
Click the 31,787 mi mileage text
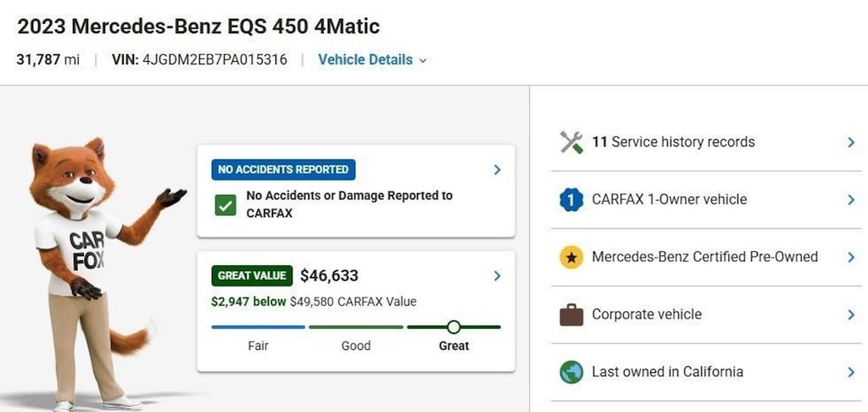point(48,60)
